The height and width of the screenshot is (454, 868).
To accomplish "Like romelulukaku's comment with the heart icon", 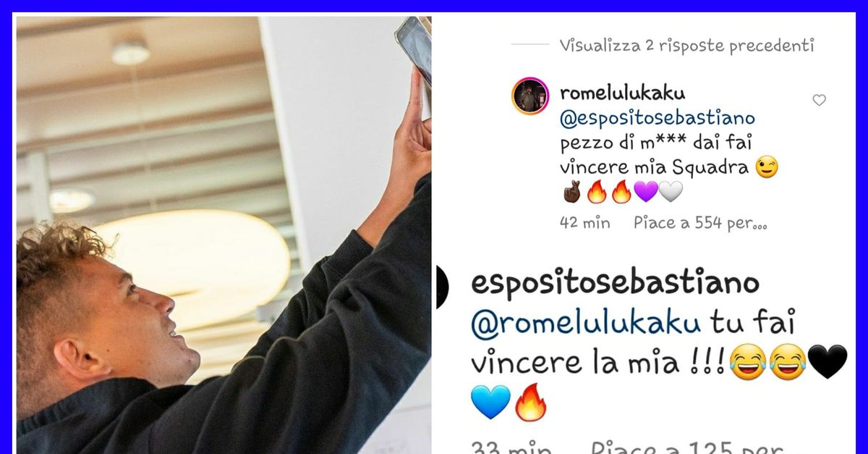I will pos(819,101).
